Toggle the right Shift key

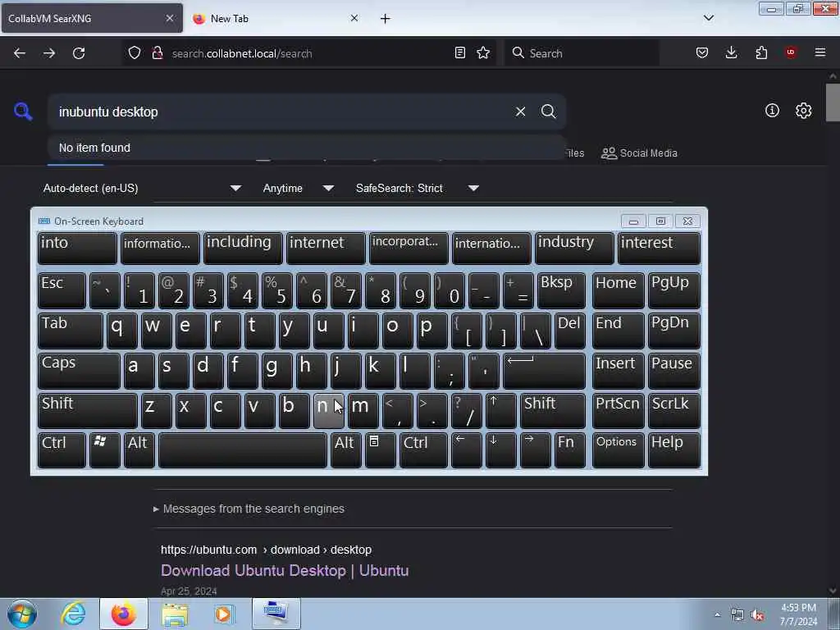pyautogui.click(x=553, y=411)
